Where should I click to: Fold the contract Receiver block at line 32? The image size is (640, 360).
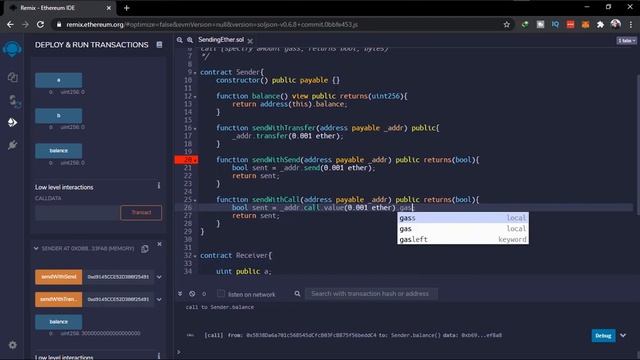(195, 256)
